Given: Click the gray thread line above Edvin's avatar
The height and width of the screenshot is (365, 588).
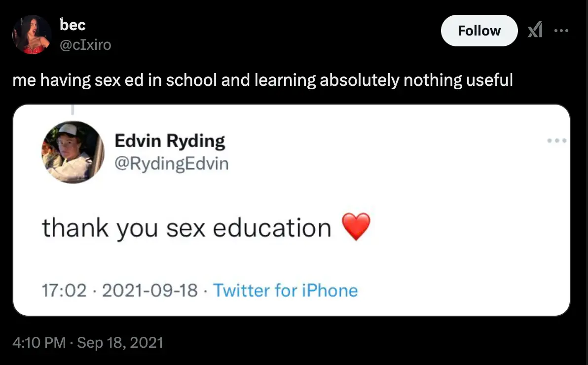Looking at the screenshot, I should tap(72, 109).
